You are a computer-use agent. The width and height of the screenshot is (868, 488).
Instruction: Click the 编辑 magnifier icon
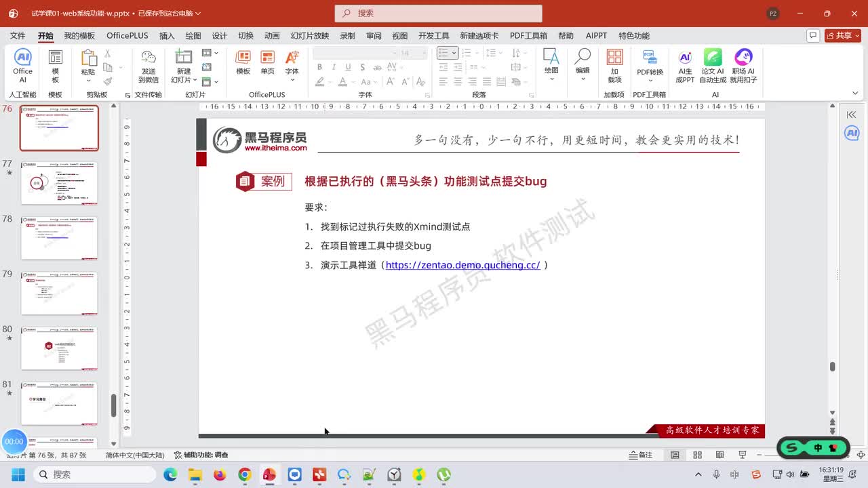(x=583, y=57)
